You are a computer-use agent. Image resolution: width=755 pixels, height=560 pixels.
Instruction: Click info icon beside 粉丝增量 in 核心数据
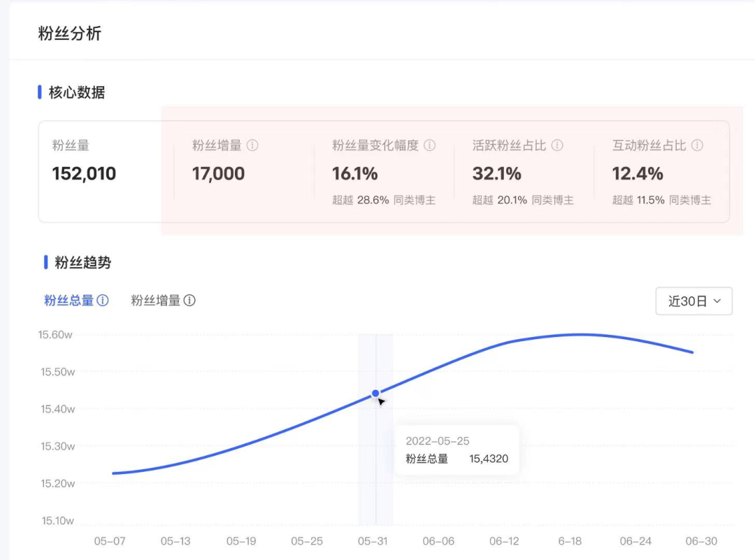pyautogui.click(x=253, y=146)
